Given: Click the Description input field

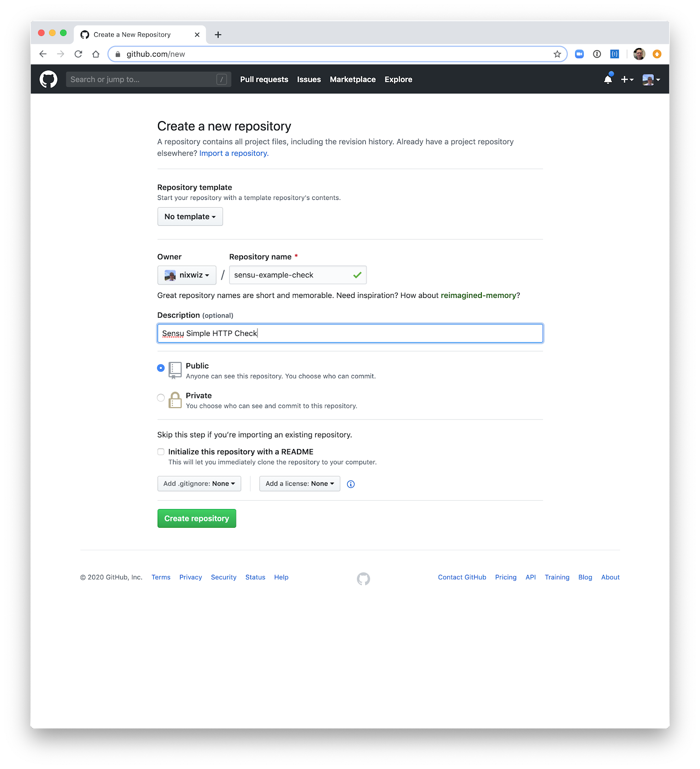Looking at the screenshot, I should (350, 334).
